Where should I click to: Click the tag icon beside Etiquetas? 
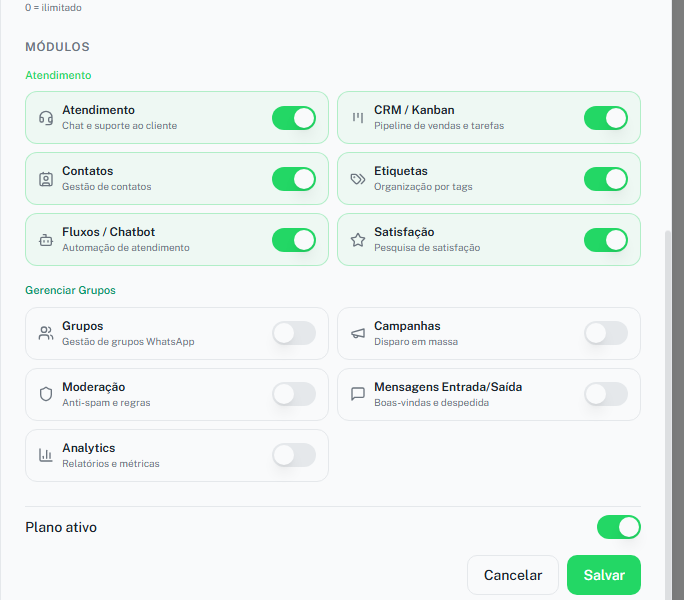point(358,179)
